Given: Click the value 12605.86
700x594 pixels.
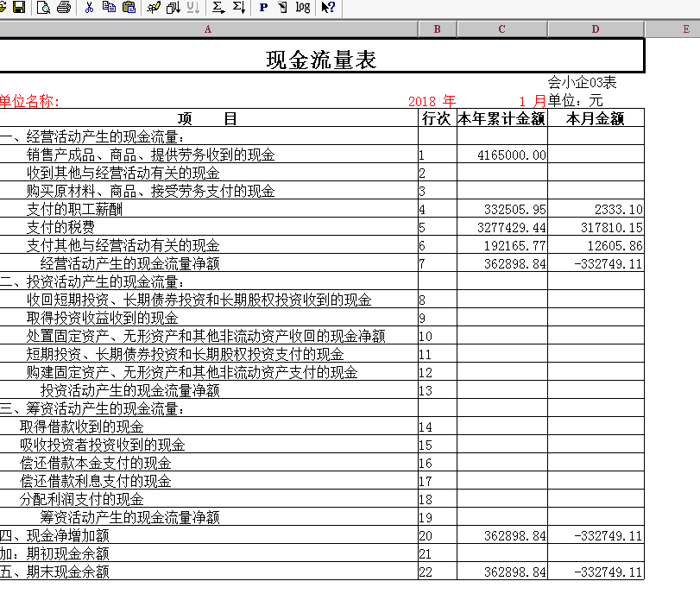Looking at the screenshot, I should (x=615, y=246).
